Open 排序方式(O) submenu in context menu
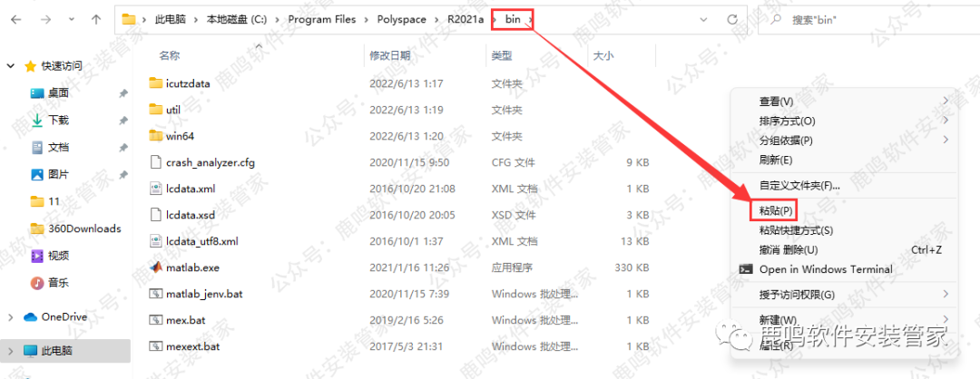The image size is (980, 379). tap(843, 121)
